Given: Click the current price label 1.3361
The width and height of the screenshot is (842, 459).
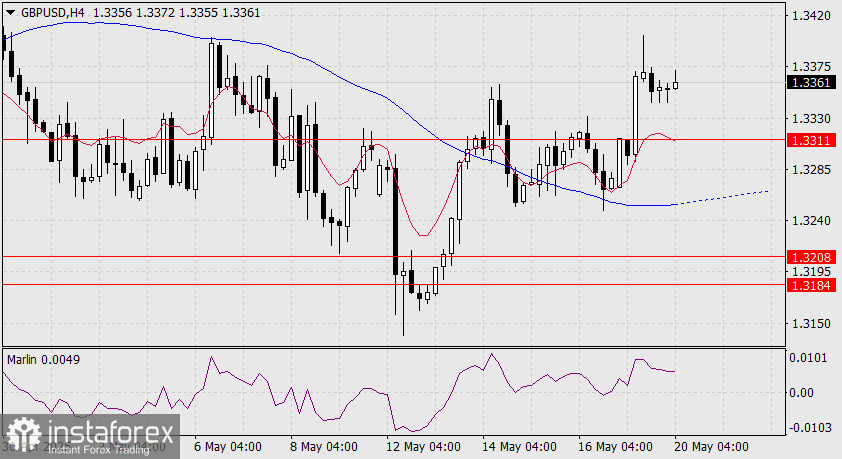Looking at the screenshot, I should point(811,82).
